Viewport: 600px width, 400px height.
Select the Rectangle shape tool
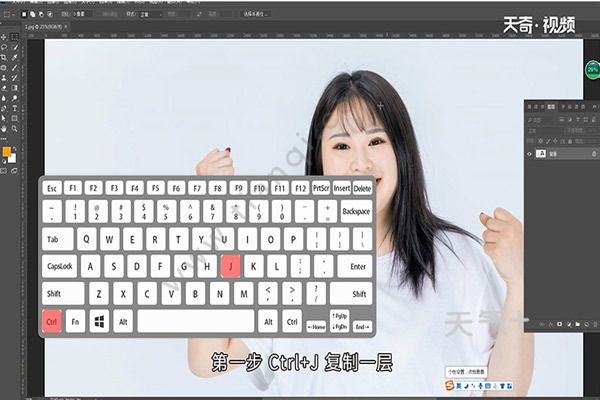[x=15, y=118]
